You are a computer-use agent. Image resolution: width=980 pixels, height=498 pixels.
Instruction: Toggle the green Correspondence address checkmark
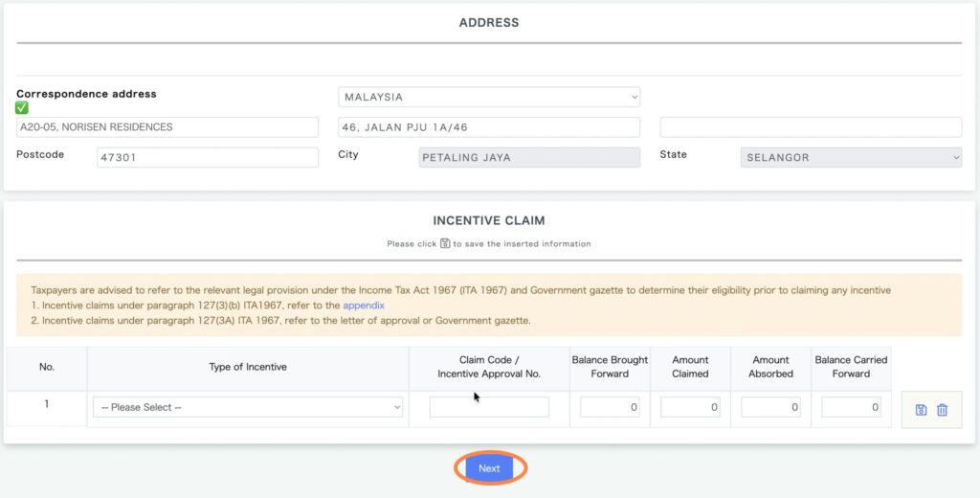(22, 108)
